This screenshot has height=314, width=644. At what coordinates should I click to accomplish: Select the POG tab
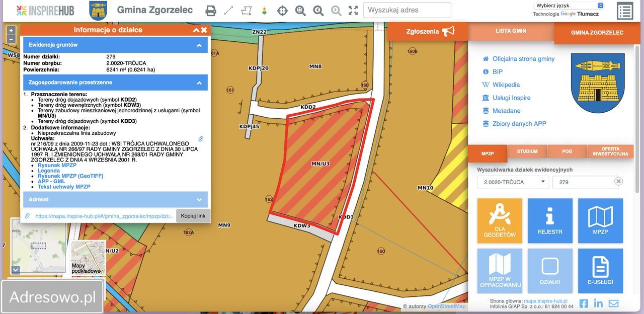point(567,151)
